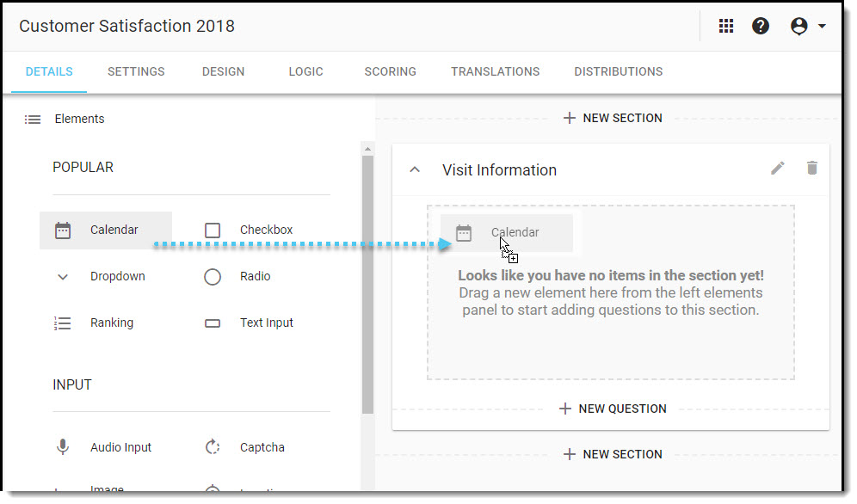This screenshot has height=504, width=857.
Task: Add a new section below Visit Information
Action: [613, 454]
